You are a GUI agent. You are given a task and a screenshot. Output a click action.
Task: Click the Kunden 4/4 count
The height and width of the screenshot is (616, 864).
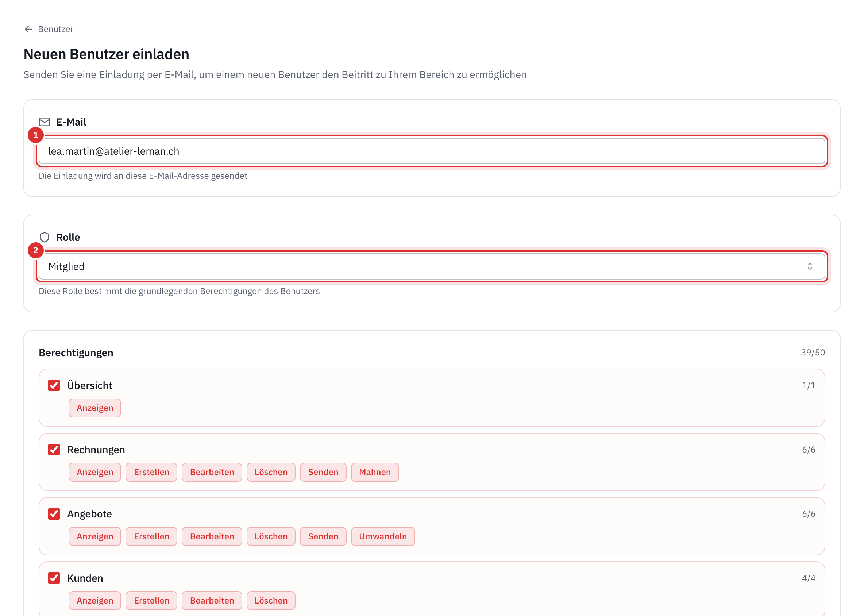[x=808, y=578]
